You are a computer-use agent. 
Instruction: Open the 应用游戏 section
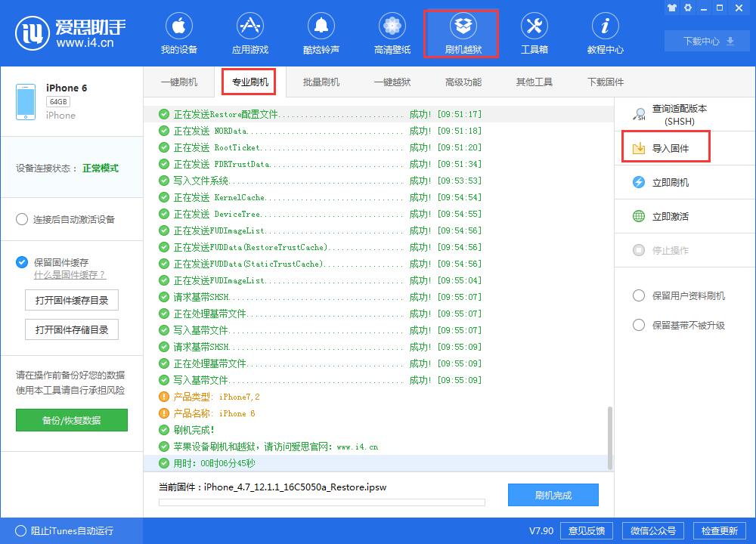pyautogui.click(x=250, y=32)
